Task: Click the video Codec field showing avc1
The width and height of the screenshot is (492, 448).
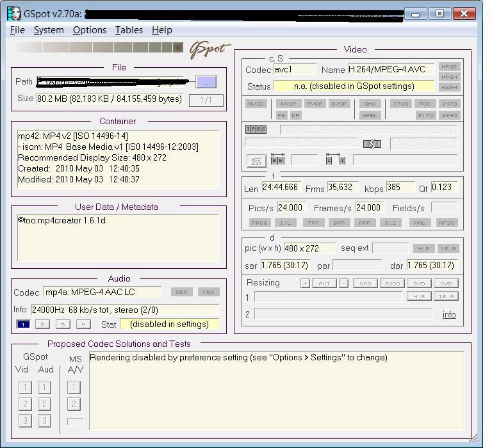Action: click(x=295, y=69)
